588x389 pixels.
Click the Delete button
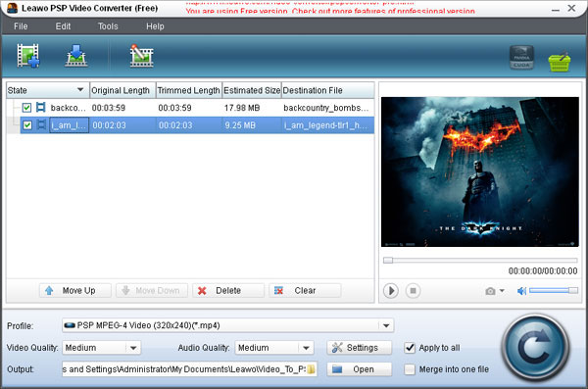tap(228, 291)
